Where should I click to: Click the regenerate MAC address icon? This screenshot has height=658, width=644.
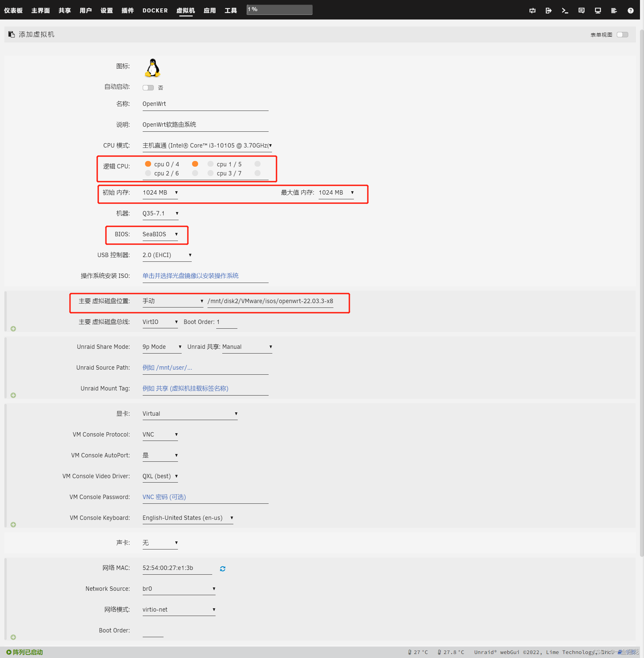tap(223, 568)
